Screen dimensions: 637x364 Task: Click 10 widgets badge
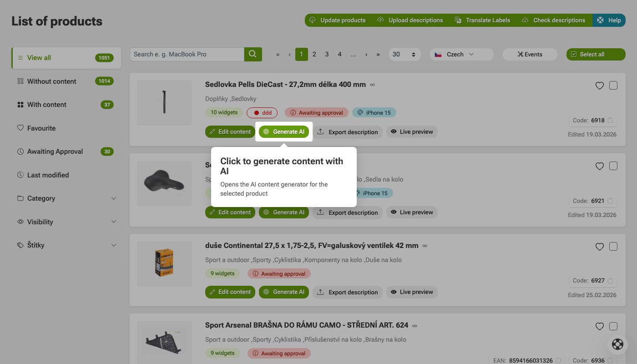pos(224,112)
